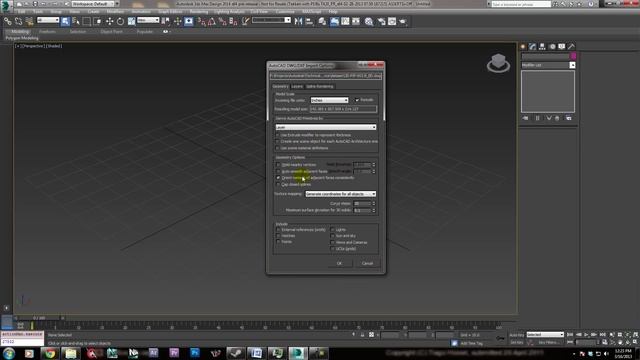Open the Customize menu
This screenshot has width=640, height=360.
[285, 12]
